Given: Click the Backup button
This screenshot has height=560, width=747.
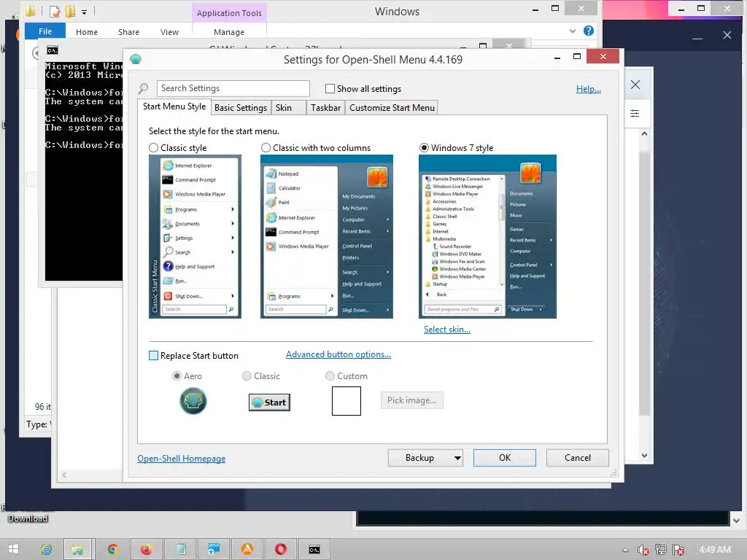Looking at the screenshot, I should 419,458.
